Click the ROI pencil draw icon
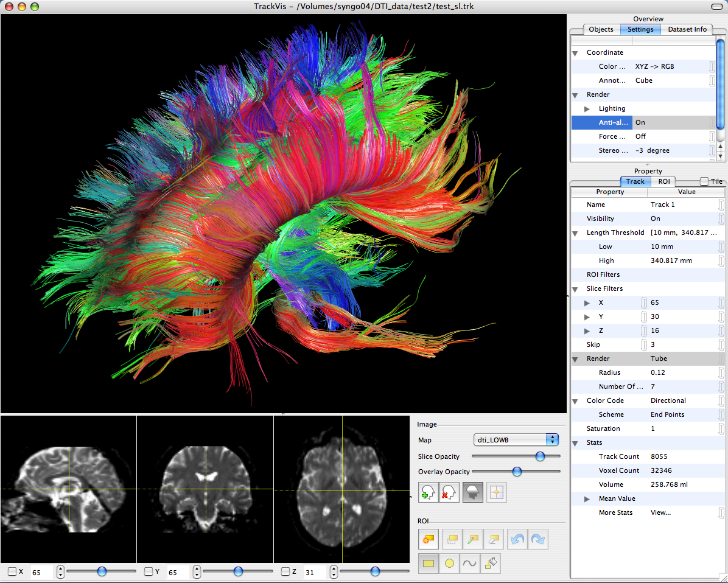 [x=473, y=539]
